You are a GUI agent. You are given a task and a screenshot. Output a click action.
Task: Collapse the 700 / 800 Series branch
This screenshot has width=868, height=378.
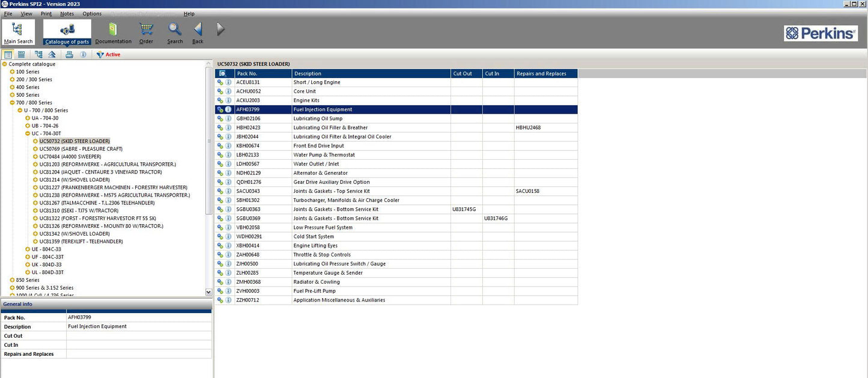point(12,102)
